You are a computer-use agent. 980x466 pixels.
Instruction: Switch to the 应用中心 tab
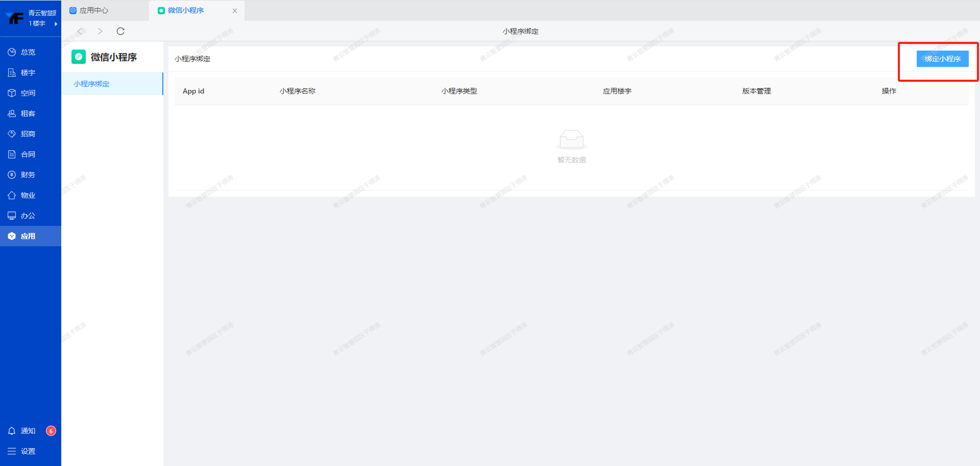pos(93,10)
